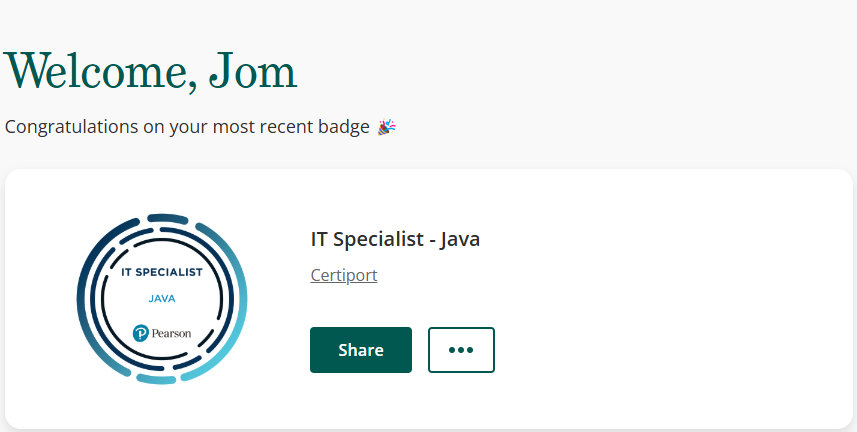Click the empty right side of the badge card
Screen dimensions: 857x432
pos(672,299)
